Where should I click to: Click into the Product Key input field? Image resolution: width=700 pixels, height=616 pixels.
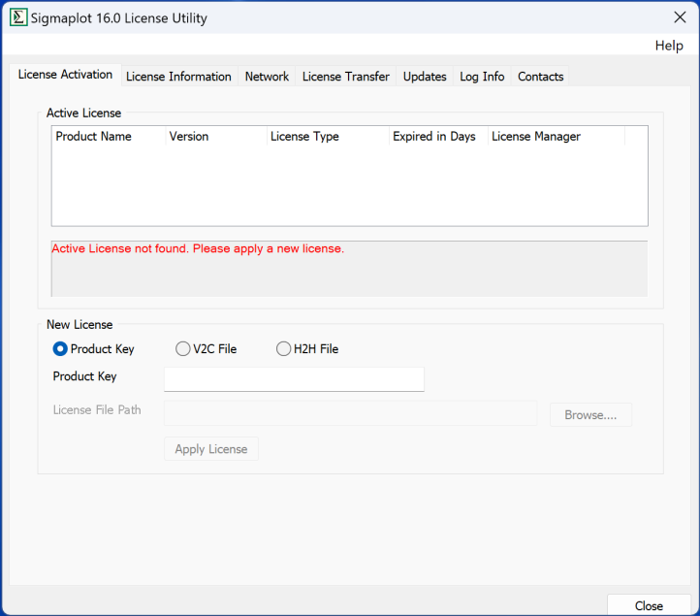pos(294,379)
